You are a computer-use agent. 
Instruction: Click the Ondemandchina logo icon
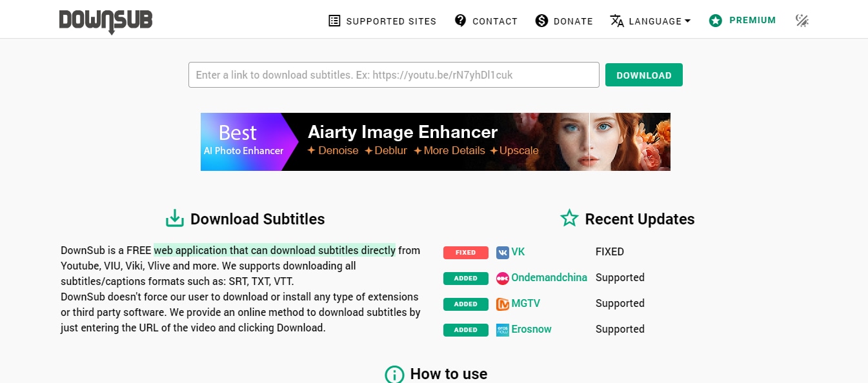tap(502, 278)
